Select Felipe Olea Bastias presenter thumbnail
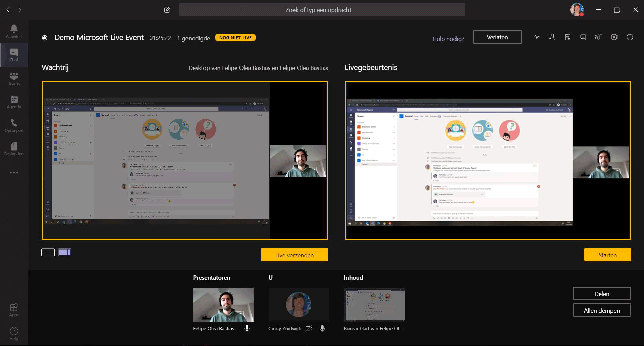The image size is (644, 346). click(223, 304)
